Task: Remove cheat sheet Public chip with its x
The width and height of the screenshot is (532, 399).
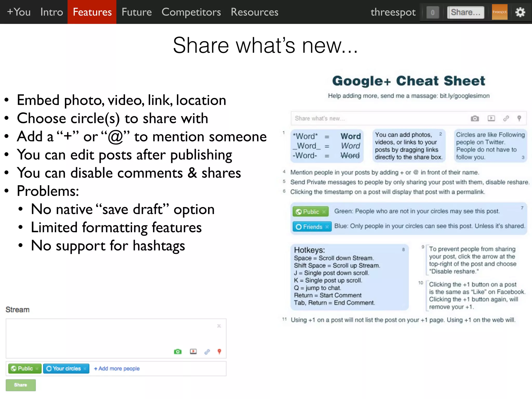Action: point(324,212)
